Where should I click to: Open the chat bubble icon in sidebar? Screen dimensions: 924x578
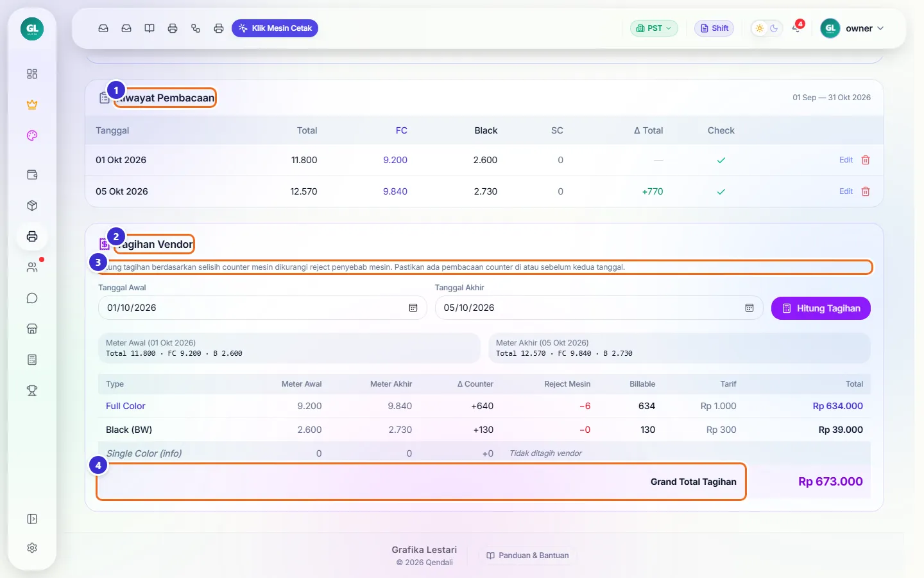pyautogui.click(x=32, y=298)
